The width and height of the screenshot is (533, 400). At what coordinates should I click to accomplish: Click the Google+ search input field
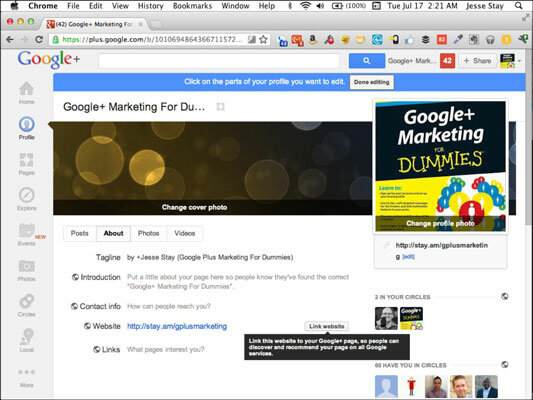point(219,61)
